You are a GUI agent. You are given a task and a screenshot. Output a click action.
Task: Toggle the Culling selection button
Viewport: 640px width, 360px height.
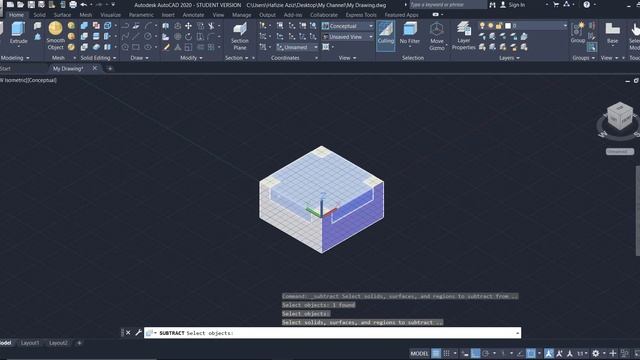385,36
